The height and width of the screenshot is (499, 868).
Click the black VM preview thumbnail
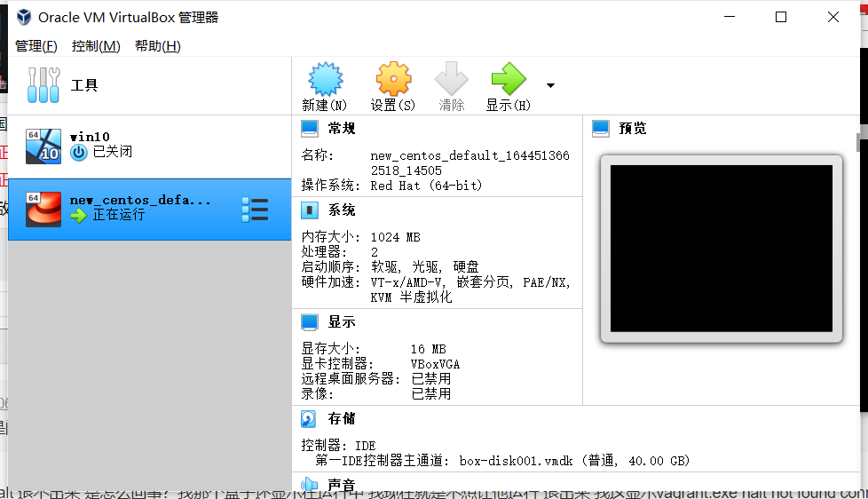(x=722, y=249)
